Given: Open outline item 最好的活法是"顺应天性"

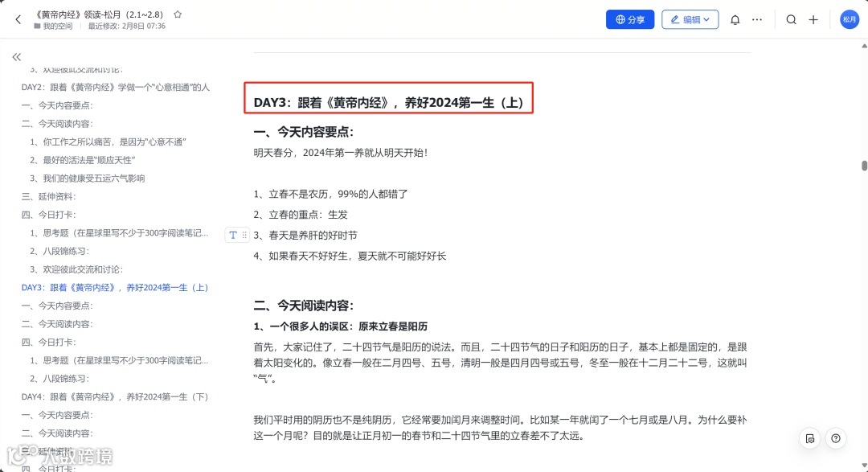Looking at the screenshot, I should (x=83, y=160).
